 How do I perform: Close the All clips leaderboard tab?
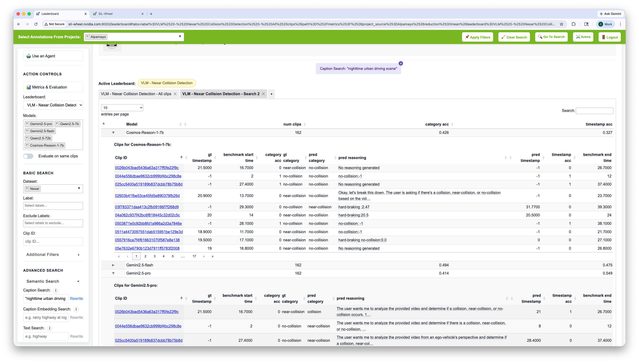[175, 94]
